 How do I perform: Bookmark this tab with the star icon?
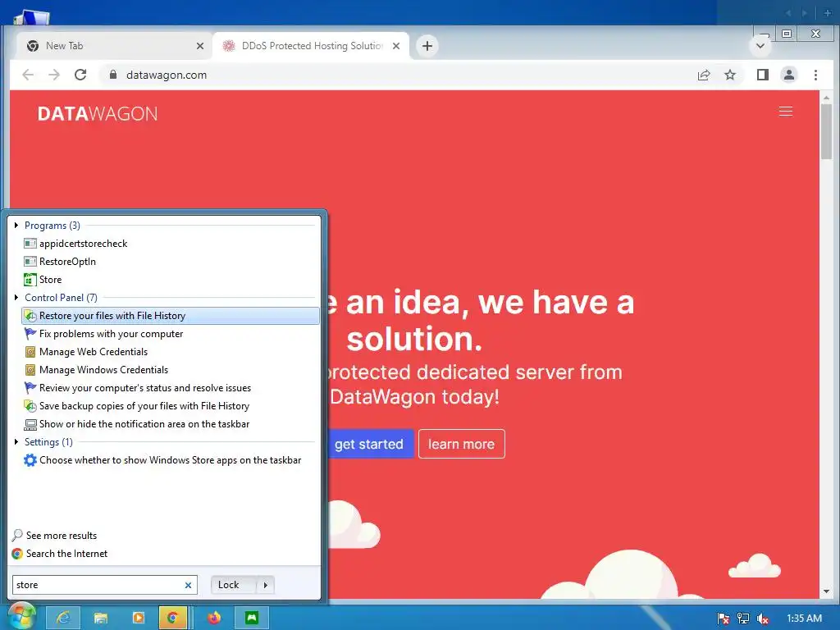(x=730, y=75)
